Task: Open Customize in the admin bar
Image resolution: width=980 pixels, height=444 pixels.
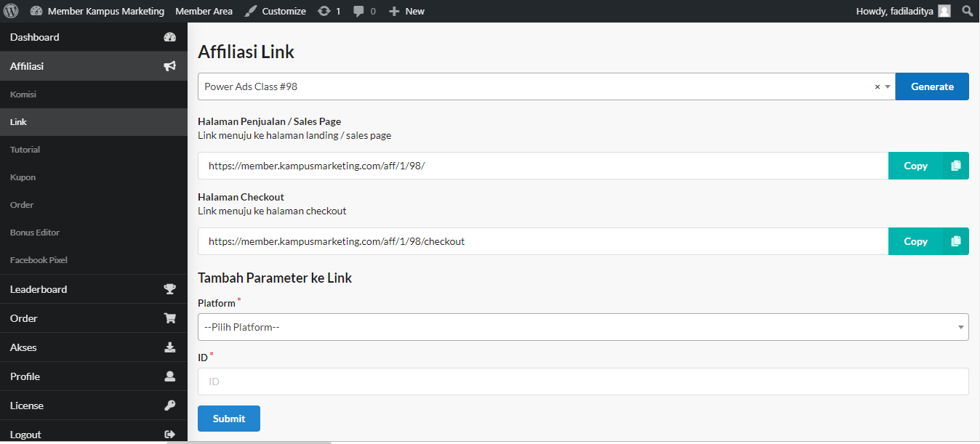Action: (x=276, y=11)
